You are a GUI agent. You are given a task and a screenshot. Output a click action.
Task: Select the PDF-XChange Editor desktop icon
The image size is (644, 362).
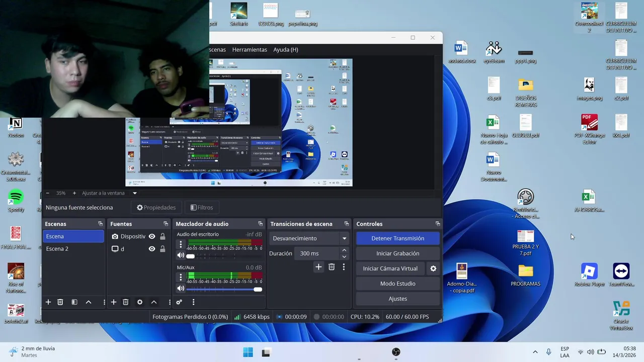[x=589, y=129]
